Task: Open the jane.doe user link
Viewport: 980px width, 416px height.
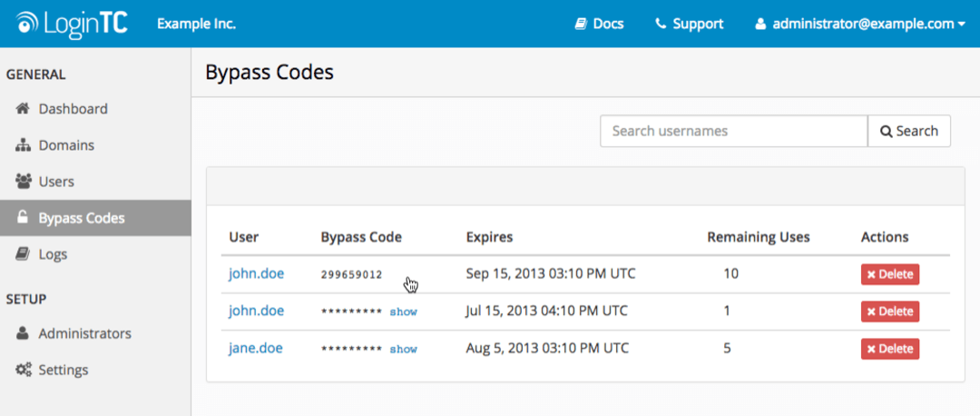Action: pos(256,348)
